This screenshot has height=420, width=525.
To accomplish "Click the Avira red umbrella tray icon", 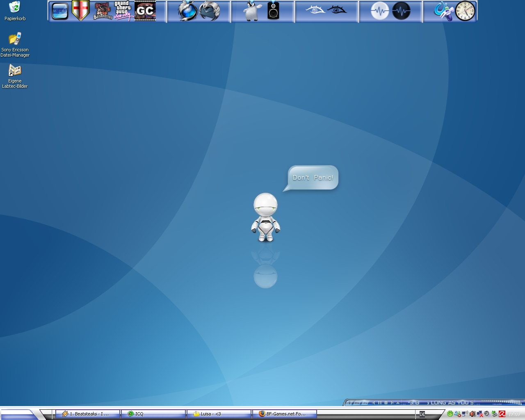I will (x=502, y=414).
